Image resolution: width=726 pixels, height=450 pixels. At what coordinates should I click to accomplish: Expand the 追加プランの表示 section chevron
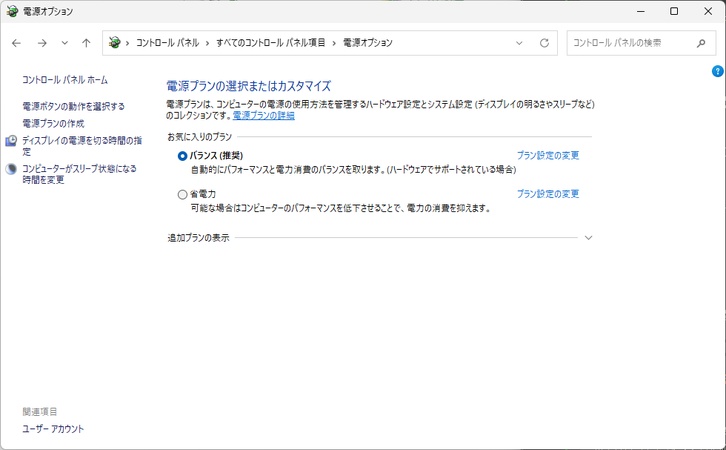pyautogui.click(x=588, y=238)
